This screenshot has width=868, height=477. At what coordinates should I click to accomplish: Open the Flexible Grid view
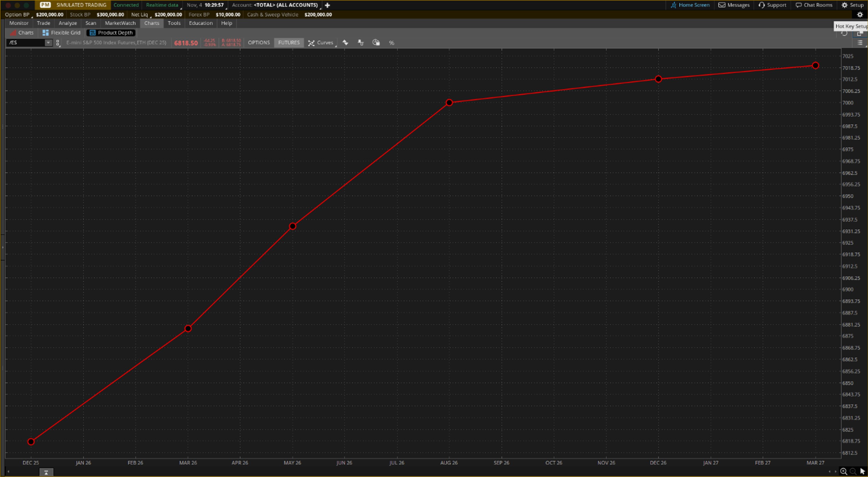[x=61, y=33]
